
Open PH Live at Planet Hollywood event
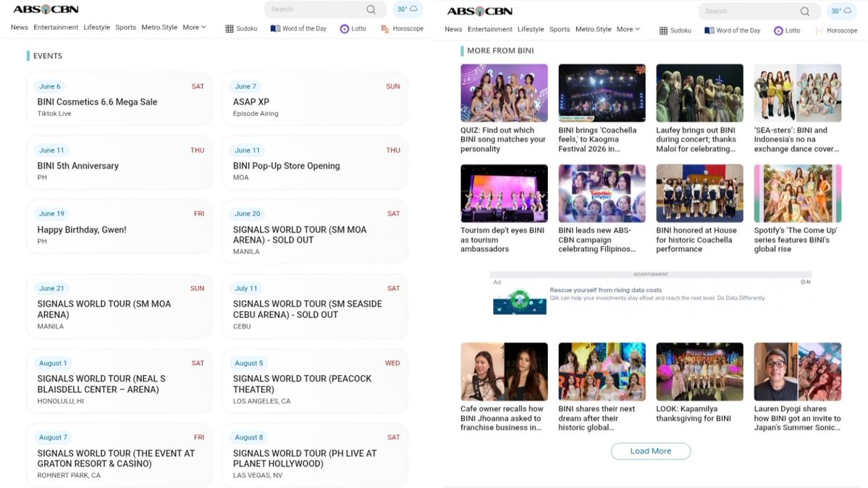[314, 455]
